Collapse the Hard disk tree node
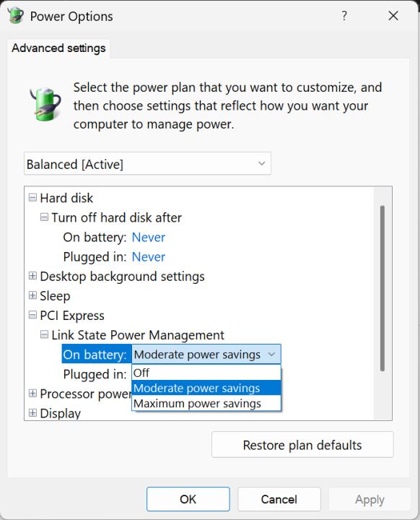 point(32,198)
